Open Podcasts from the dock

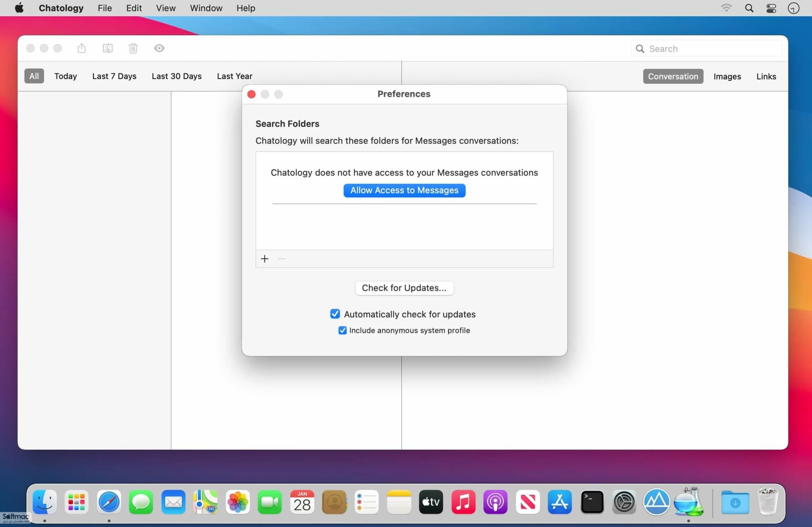(x=495, y=502)
